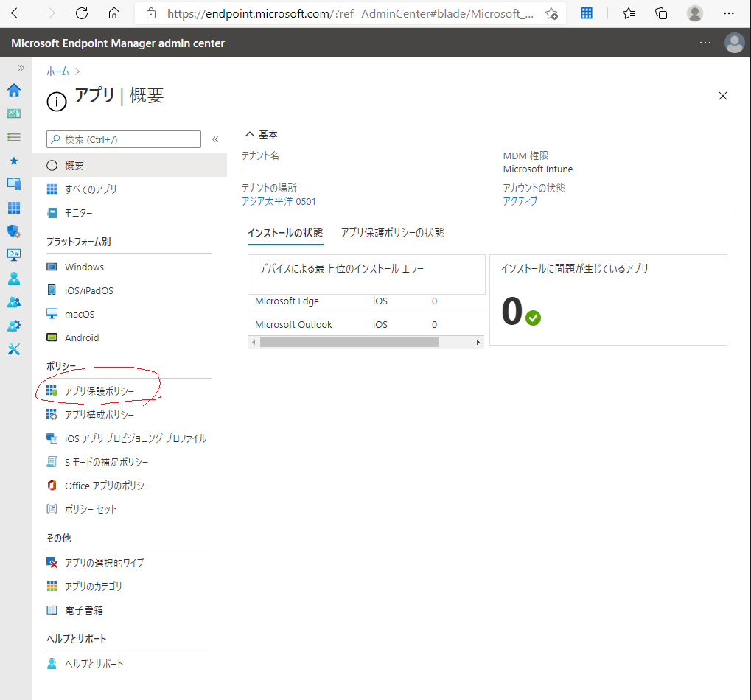Click the Microsoft Outlook row
The image size is (751, 700).
coord(366,325)
